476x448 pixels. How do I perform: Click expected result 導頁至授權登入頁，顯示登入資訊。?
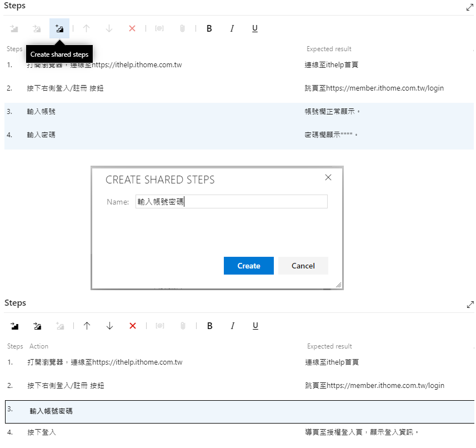362,432
